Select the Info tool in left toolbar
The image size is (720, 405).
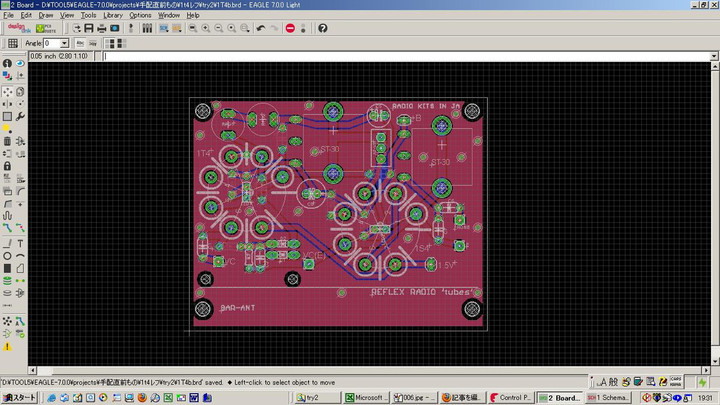tap(7, 63)
